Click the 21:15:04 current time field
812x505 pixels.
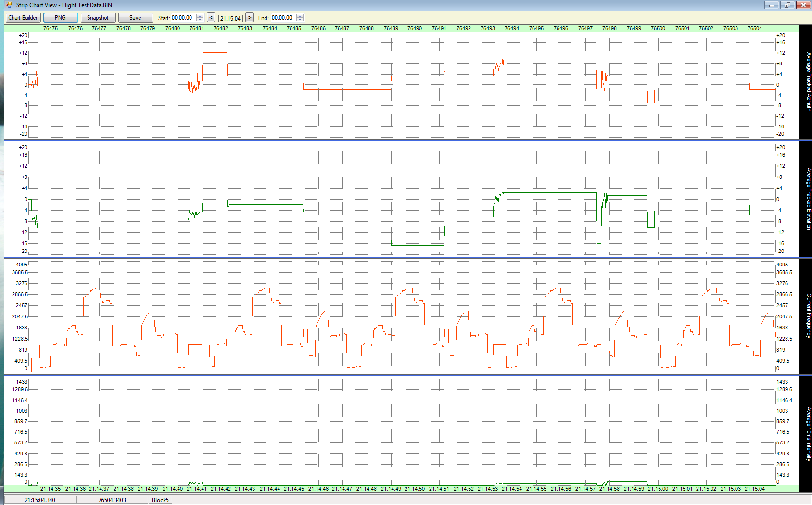coord(230,18)
